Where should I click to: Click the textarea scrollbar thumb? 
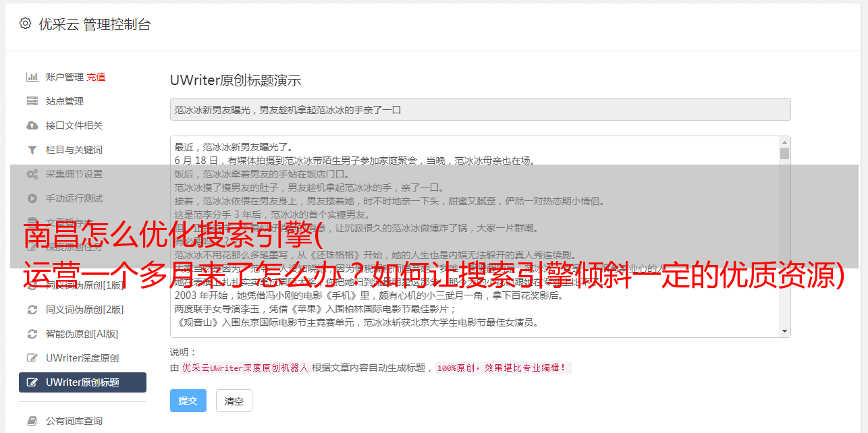(784, 153)
